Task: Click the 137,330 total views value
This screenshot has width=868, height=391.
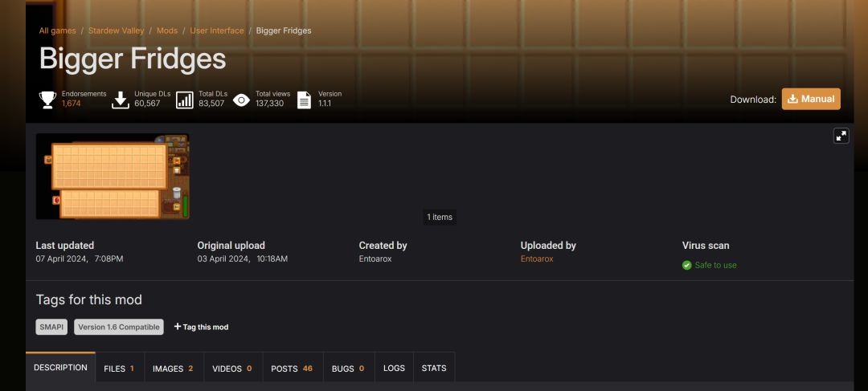Action: [x=269, y=104]
